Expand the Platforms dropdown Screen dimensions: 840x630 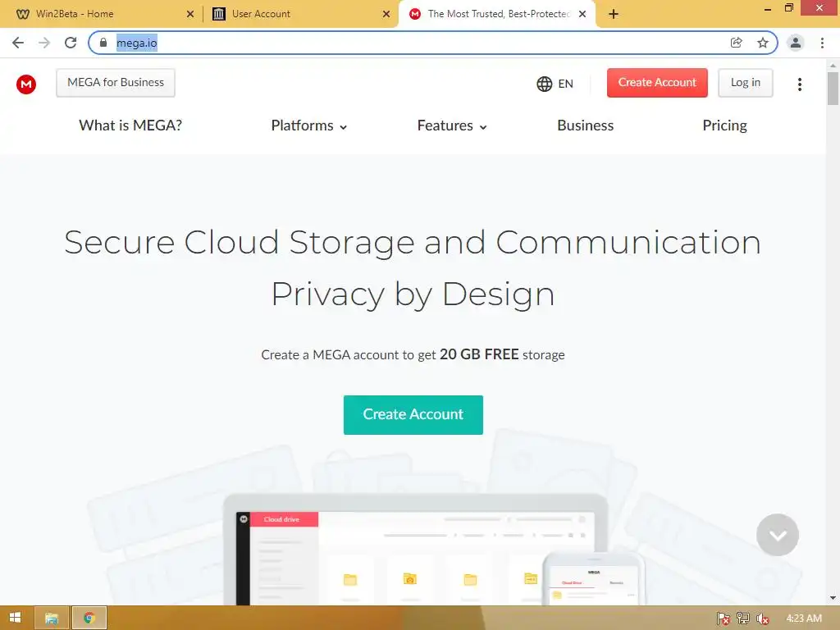[x=308, y=126]
